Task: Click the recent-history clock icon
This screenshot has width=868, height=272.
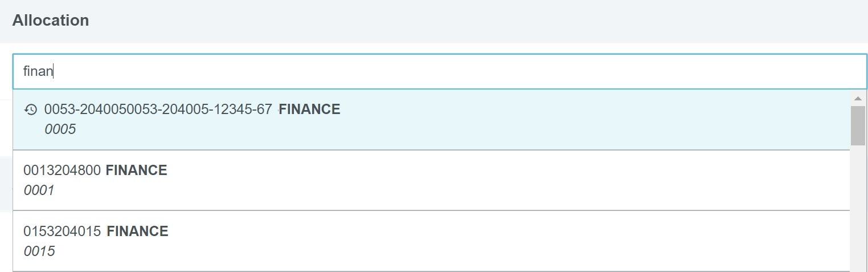Action: pyautogui.click(x=31, y=109)
